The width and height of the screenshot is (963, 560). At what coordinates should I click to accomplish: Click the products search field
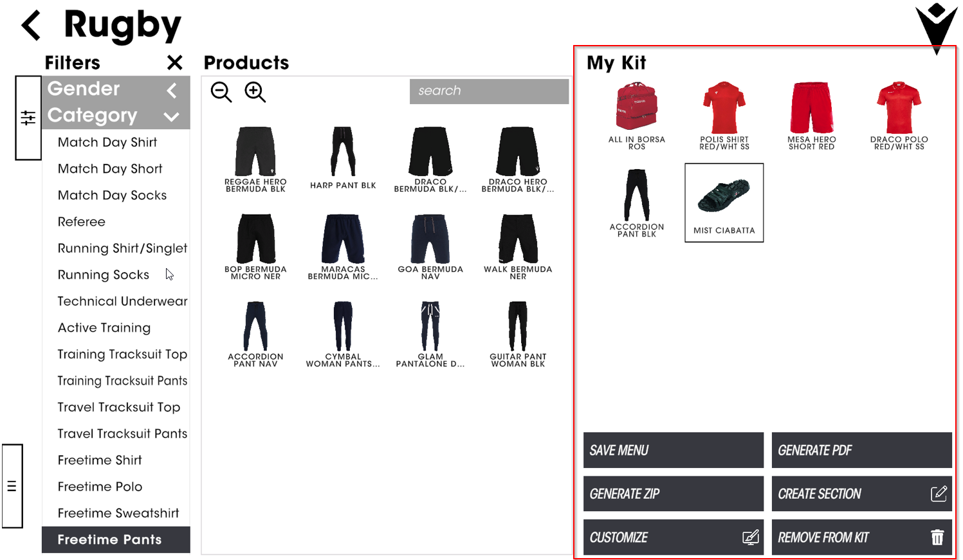tap(489, 91)
